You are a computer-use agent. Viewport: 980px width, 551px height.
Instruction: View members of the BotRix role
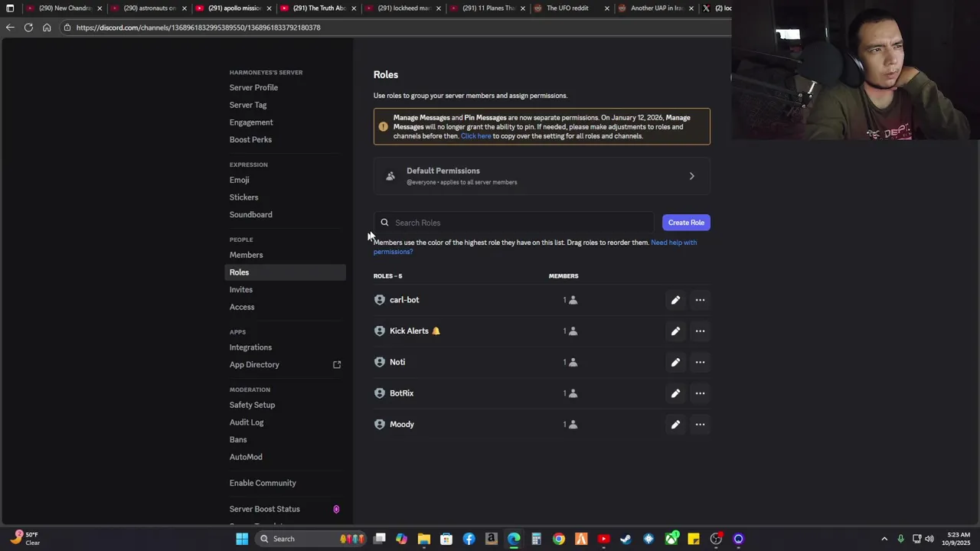click(570, 393)
